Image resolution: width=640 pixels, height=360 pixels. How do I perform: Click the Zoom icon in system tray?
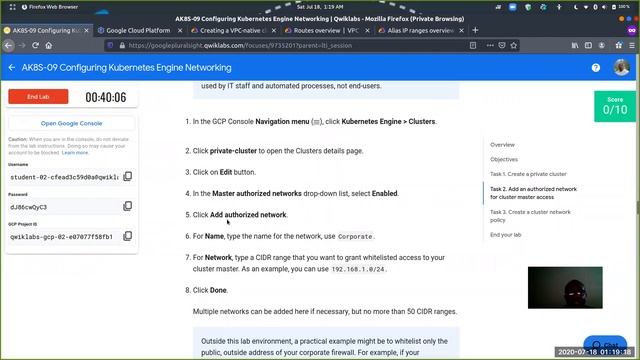click(x=513, y=7)
